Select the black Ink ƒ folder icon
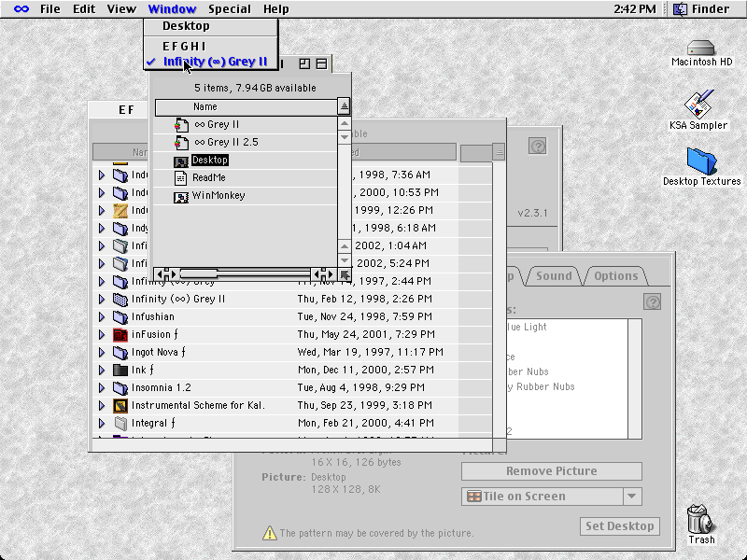 pos(120,370)
